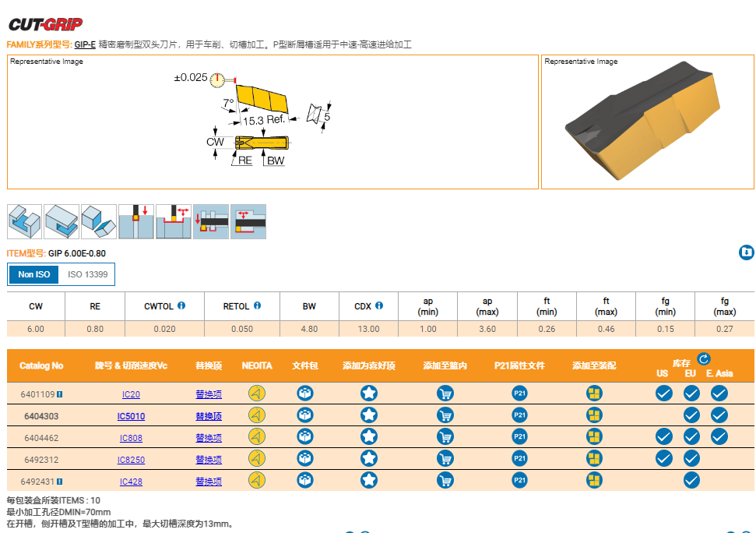Add IC8250 to cart icon
The width and height of the screenshot is (756, 533).
click(445, 459)
